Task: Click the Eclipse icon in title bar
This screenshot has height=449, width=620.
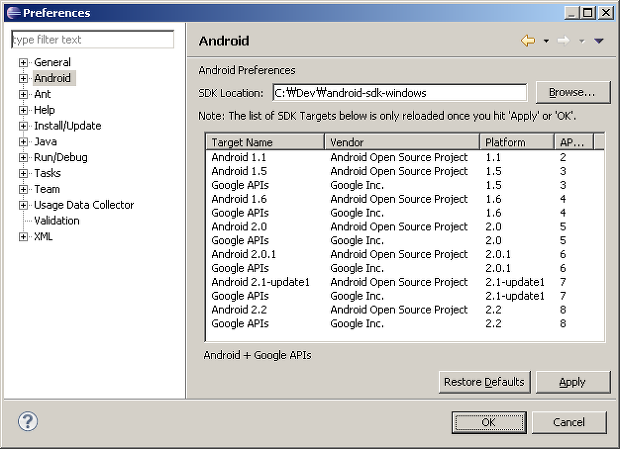Action: (13, 13)
